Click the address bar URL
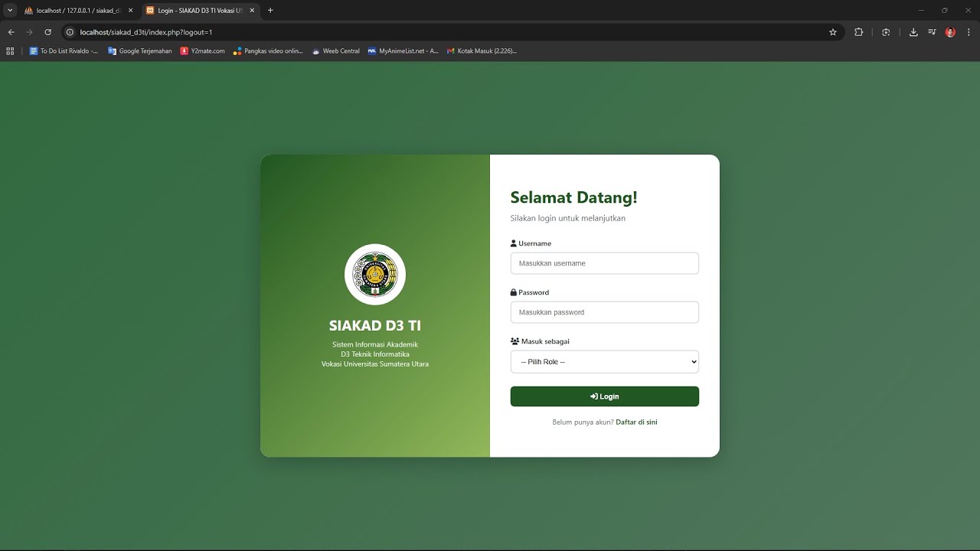Screen dimensions: 980x551 pos(146,32)
